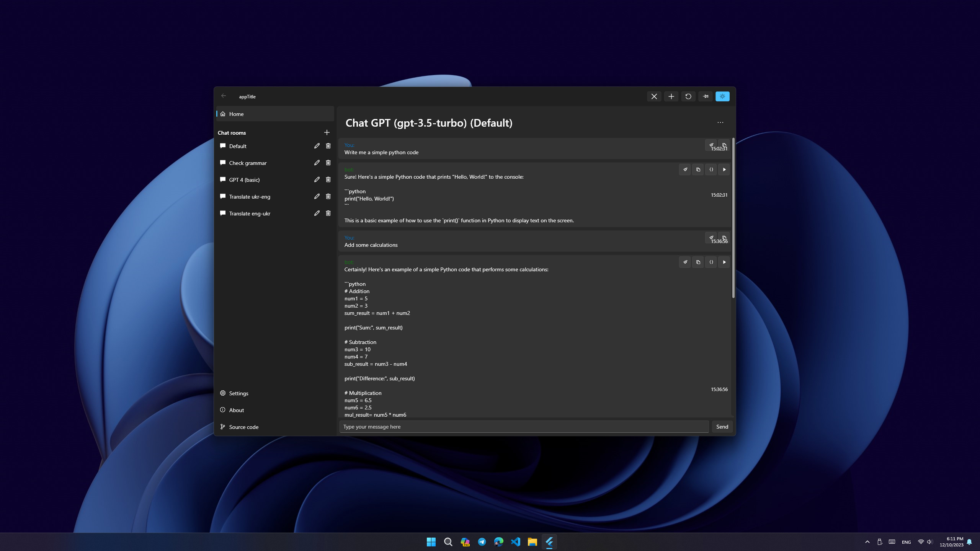Viewport: 980px width, 551px height.
Task: Click the brush icon on the 'Hello, World!' bot reply
Action: pyautogui.click(x=685, y=170)
